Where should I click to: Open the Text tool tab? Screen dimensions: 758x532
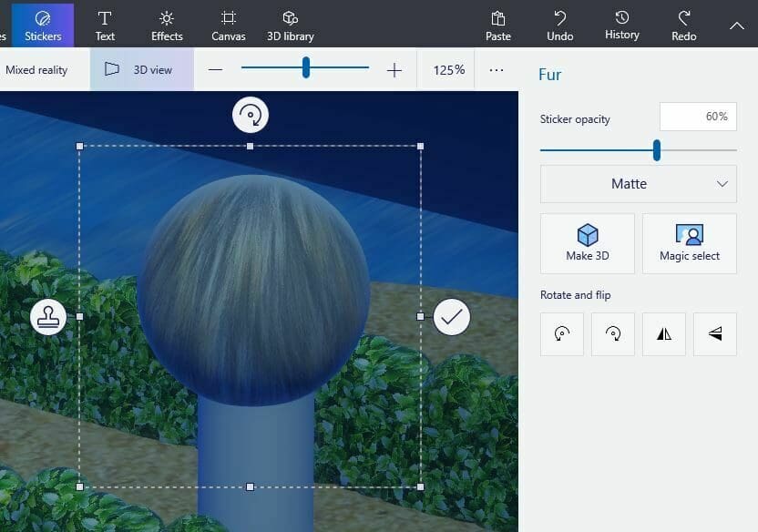coord(105,26)
